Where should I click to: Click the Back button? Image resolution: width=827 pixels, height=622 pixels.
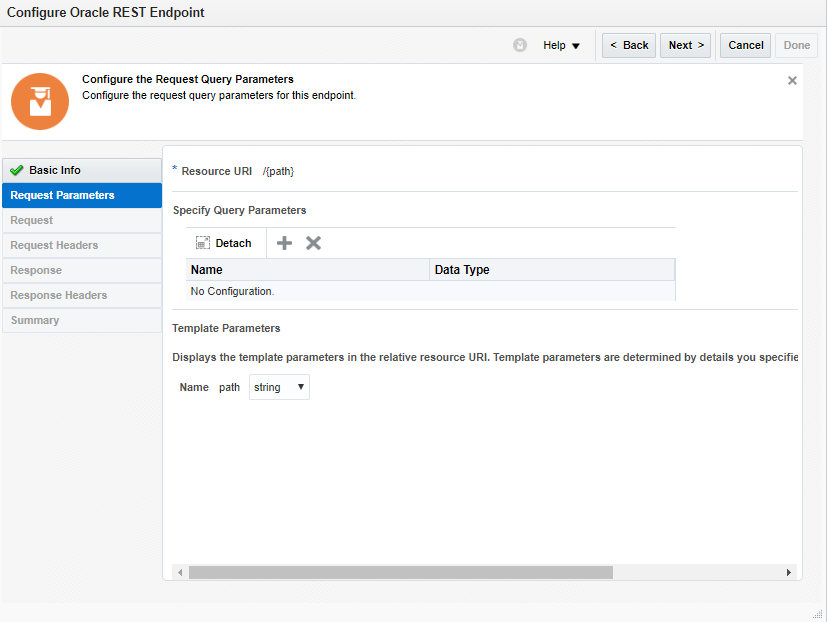629,45
